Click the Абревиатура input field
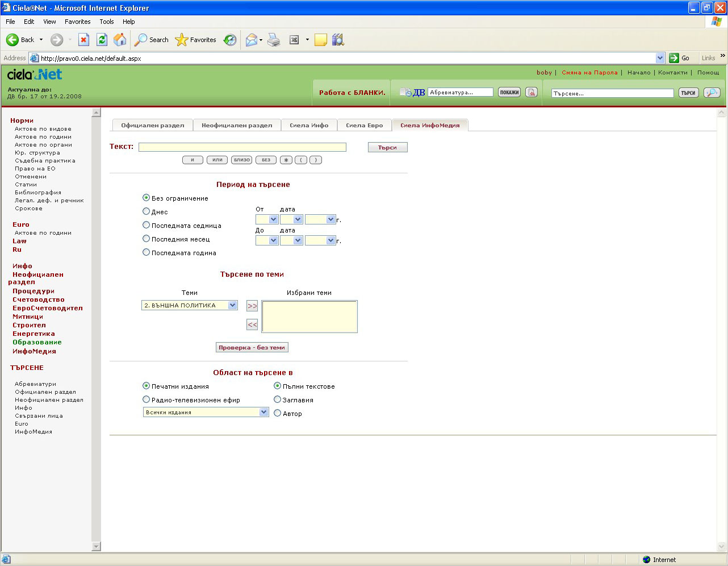Image resolution: width=728 pixels, height=566 pixels. [x=461, y=92]
